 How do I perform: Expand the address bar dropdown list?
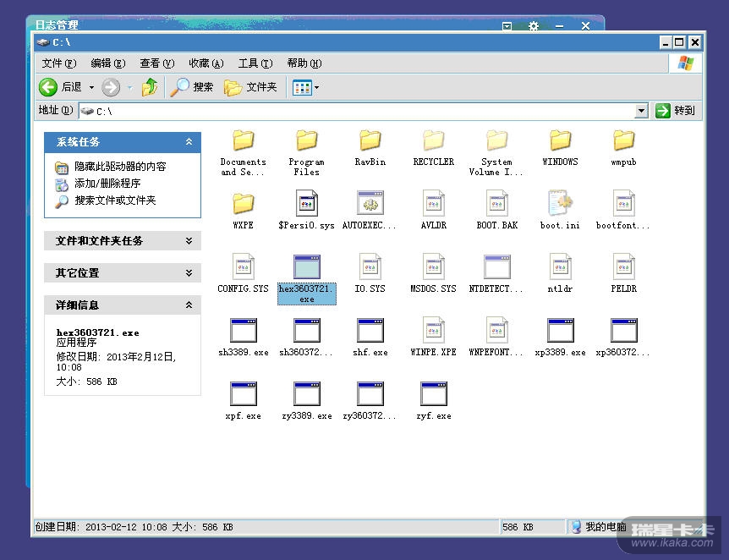(x=641, y=111)
